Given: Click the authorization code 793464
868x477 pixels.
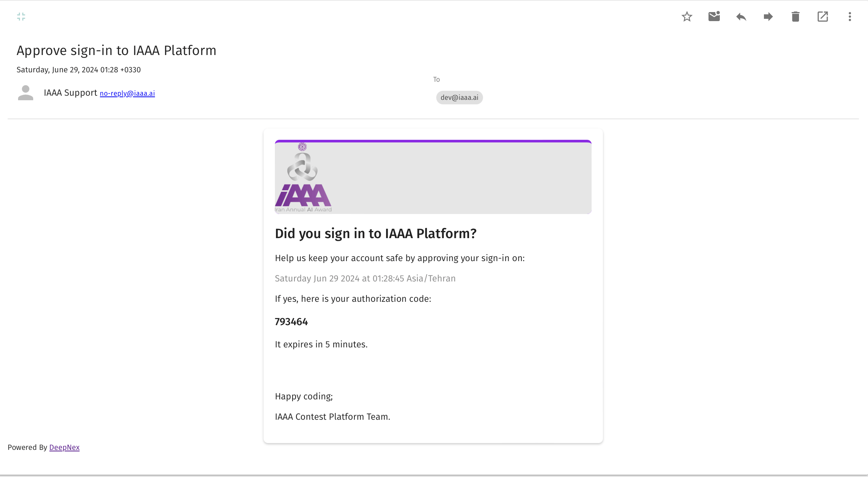Looking at the screenshot, I should [x=291, y=322].
